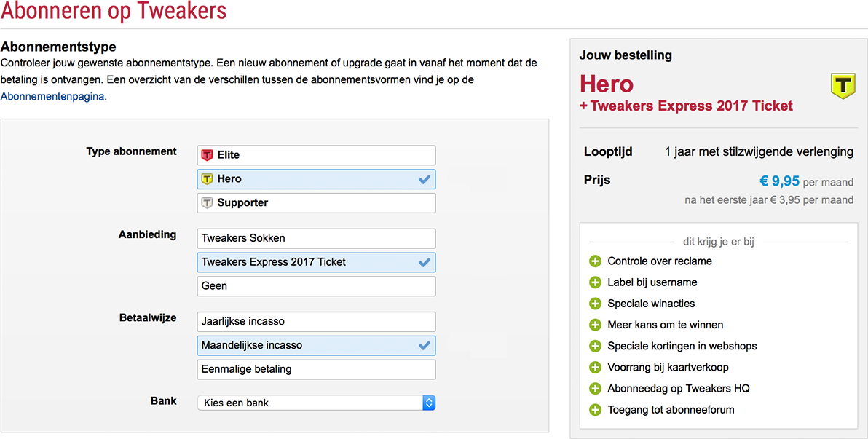868x439 pixels.
Task: Click the large Hero shield in order summary
Action: point(843,86)
